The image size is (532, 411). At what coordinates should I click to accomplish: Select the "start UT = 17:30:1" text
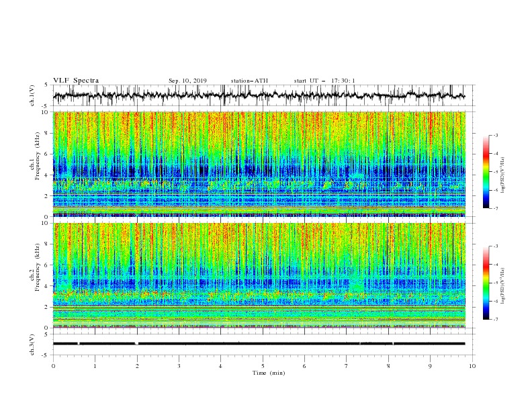(x=324, y=81)
